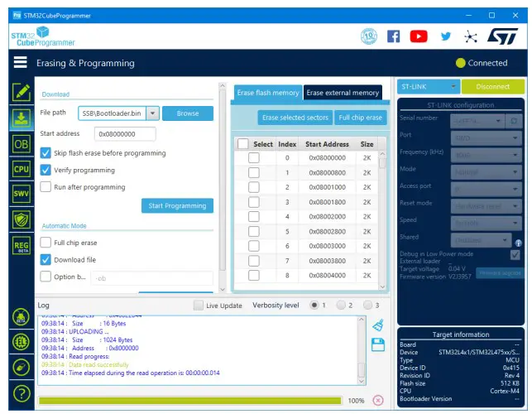Click the ST community network icon
Viewport: 532px width, 414px height.
tap(471, 36)
